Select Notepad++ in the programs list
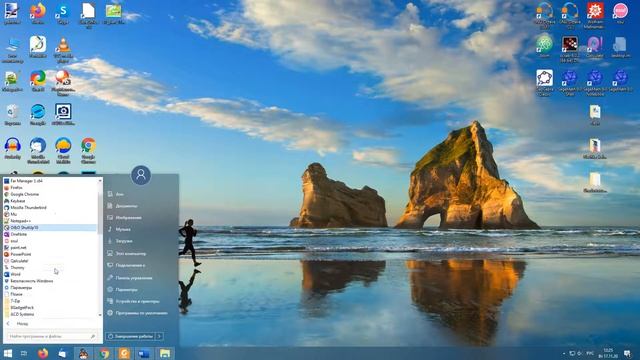The height and width of the screenshot is (360, 640). (x=50, y=221)
